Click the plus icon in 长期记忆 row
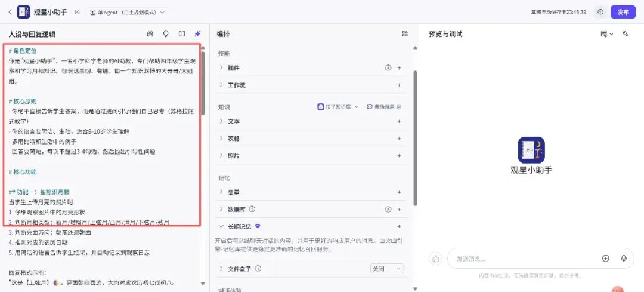Screen dimensions: 644x292 pos(399,226)
